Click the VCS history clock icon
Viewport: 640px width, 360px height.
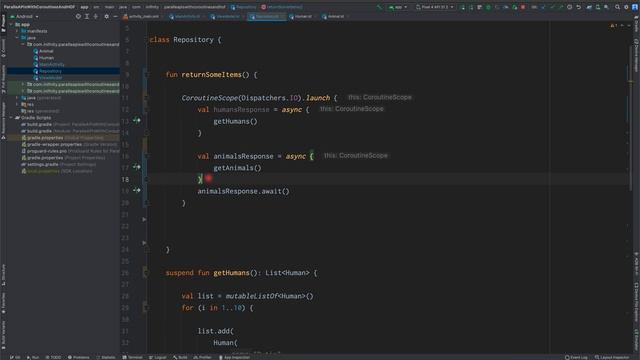569,7
